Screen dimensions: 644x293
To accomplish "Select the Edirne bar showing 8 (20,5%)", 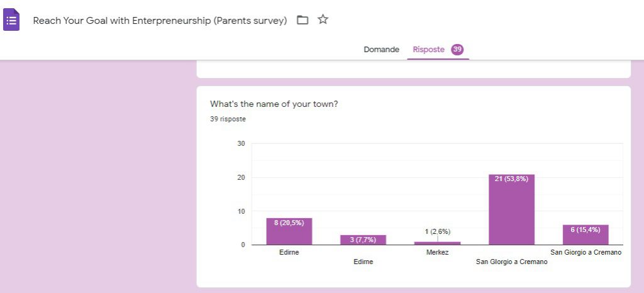I will click(289, 231).
